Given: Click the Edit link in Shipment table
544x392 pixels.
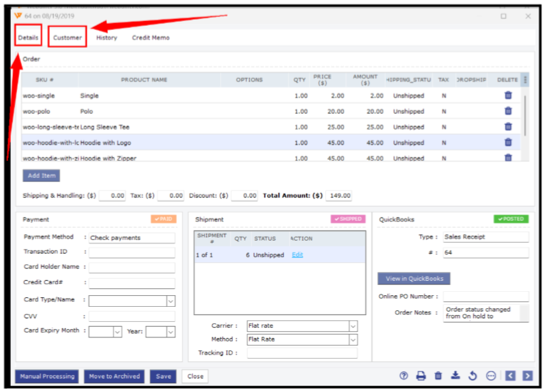Looking at the screenshot, I should [297, 255].
